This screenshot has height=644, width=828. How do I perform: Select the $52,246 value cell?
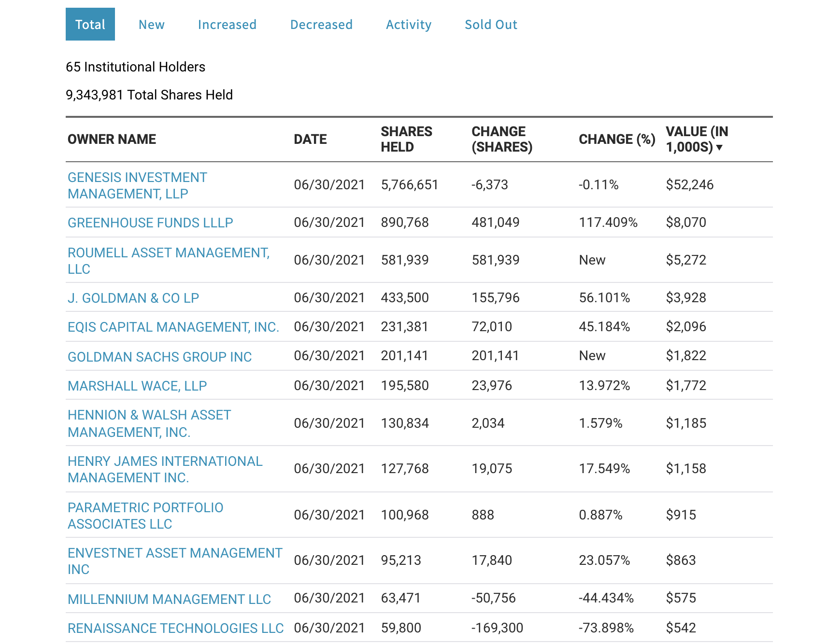coord(689,185)
